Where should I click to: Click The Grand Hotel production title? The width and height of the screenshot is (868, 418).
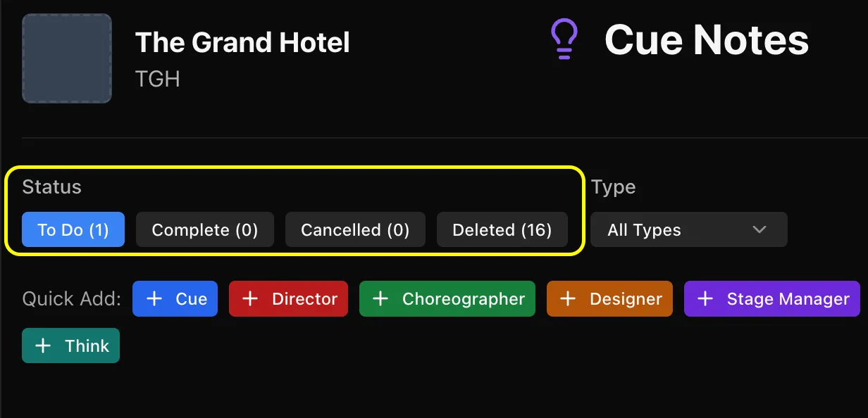tap(242, 43)
